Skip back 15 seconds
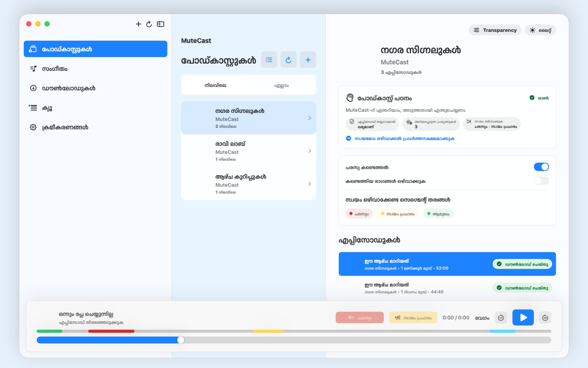The height and width of the screenshot is (368, 588). pos(501,318)
